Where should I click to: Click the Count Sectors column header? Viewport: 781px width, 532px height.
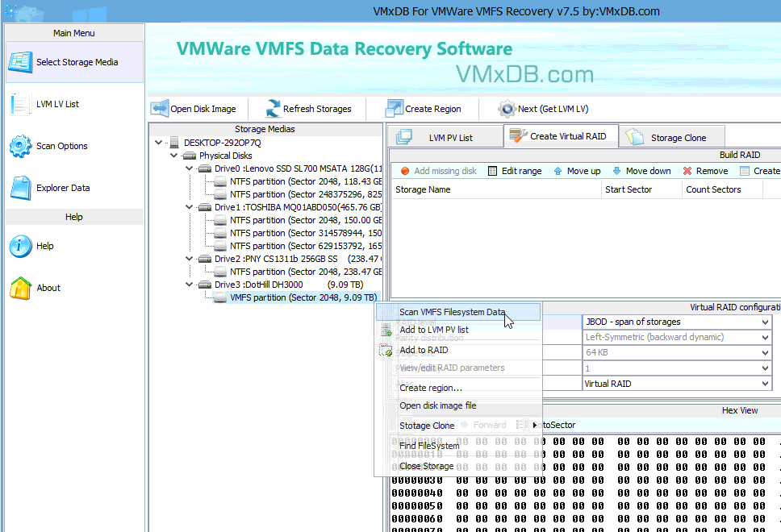[x=722, y=189]
